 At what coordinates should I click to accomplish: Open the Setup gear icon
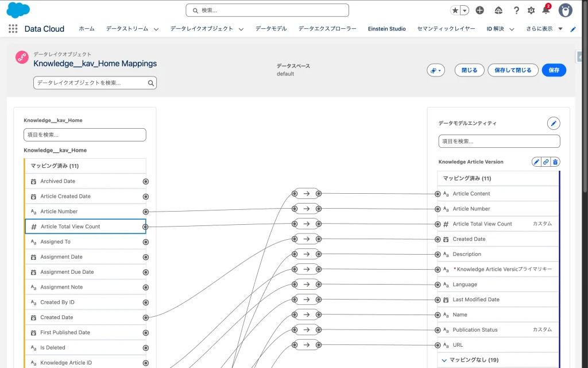(x=531, y=10)
